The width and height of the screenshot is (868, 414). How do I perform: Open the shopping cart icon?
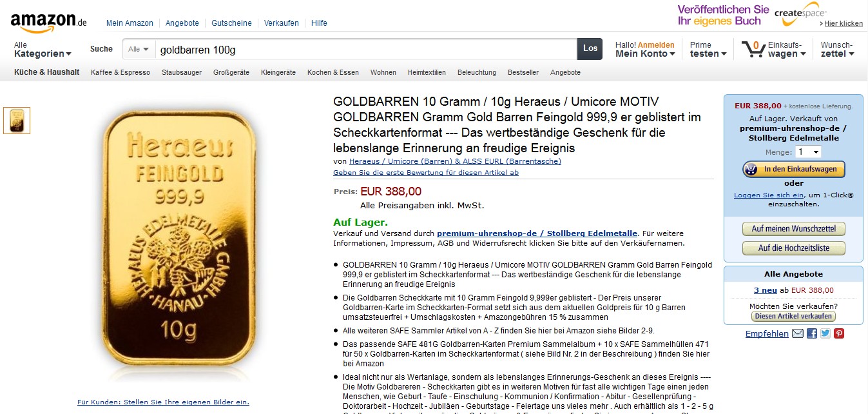[753, 49]
